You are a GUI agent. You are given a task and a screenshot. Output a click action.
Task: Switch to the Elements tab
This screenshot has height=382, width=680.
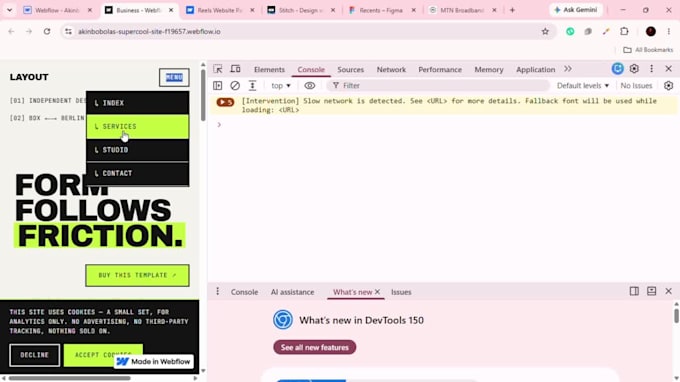[x=269, y=69]
